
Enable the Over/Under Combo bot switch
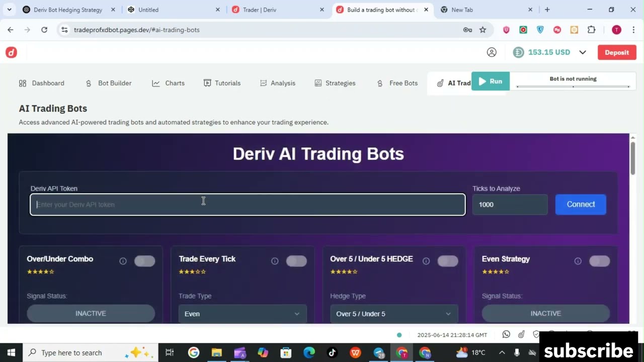[144, 261]
